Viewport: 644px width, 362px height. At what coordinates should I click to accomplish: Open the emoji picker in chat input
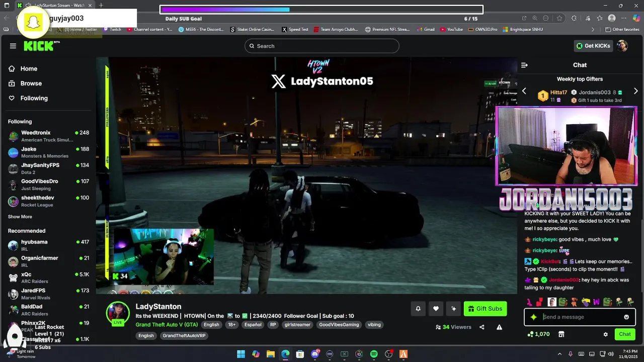626,317
